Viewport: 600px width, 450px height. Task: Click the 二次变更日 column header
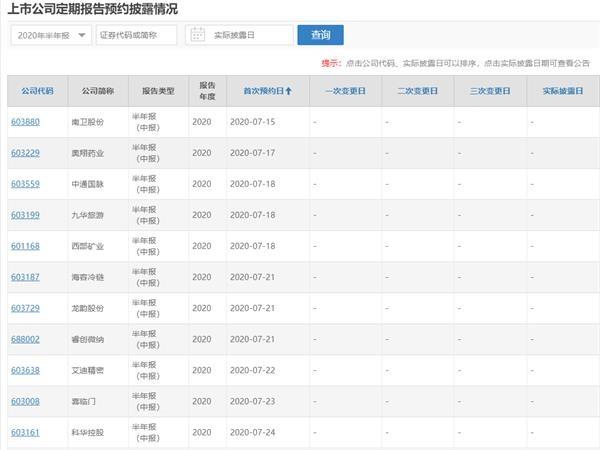(x=417, y=91)
